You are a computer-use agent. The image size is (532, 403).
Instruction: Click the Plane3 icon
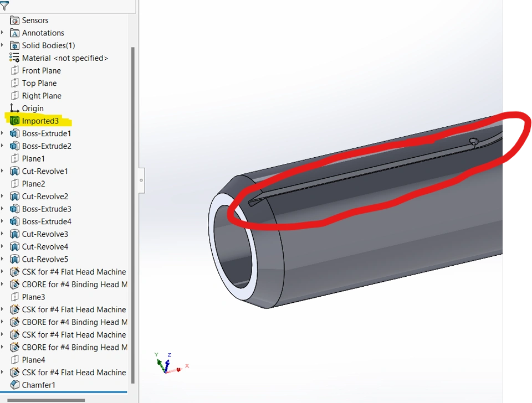pyautogui.click(x=14, y=297)
